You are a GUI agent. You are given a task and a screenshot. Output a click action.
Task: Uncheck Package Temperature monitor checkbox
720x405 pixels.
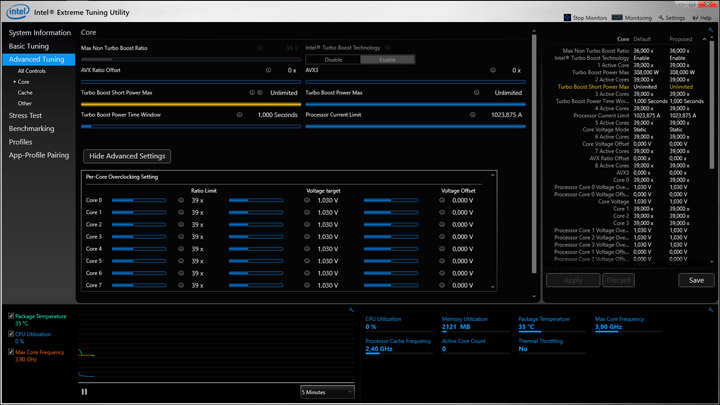pos(11,316)
